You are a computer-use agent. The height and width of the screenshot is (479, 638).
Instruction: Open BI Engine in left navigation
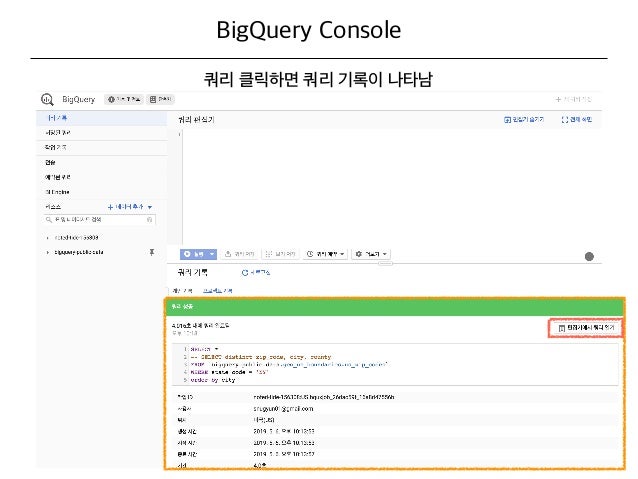57,192
